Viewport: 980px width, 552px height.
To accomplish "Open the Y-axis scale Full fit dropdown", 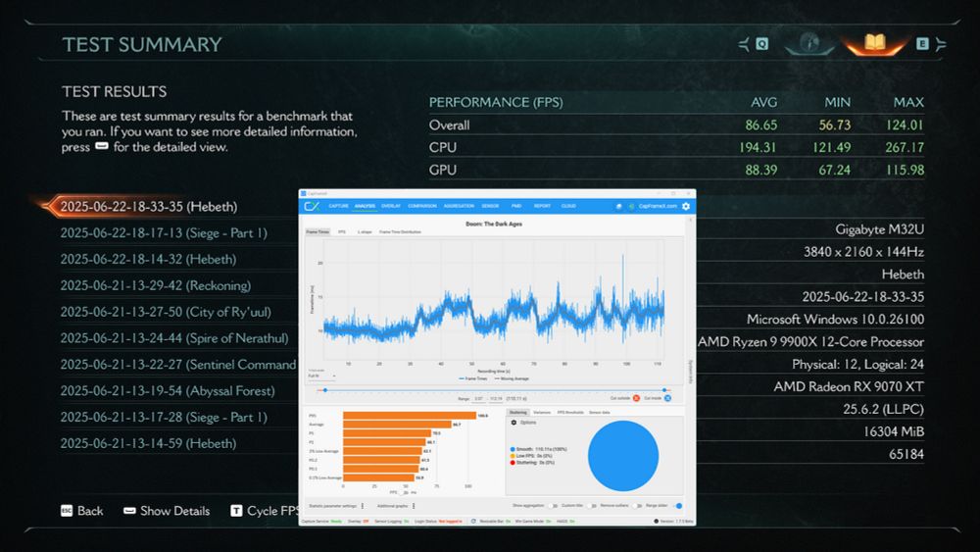I will (x=321, y=376).
